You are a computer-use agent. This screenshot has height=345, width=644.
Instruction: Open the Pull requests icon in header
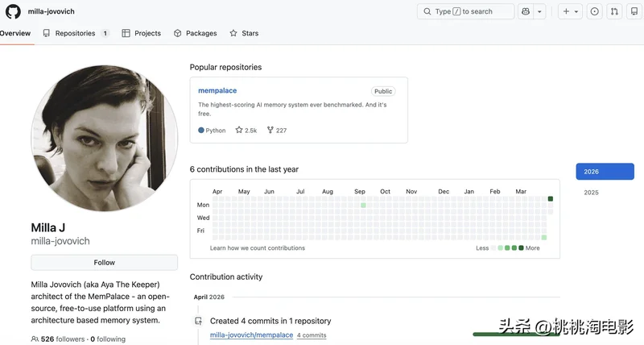click(614, 11)
